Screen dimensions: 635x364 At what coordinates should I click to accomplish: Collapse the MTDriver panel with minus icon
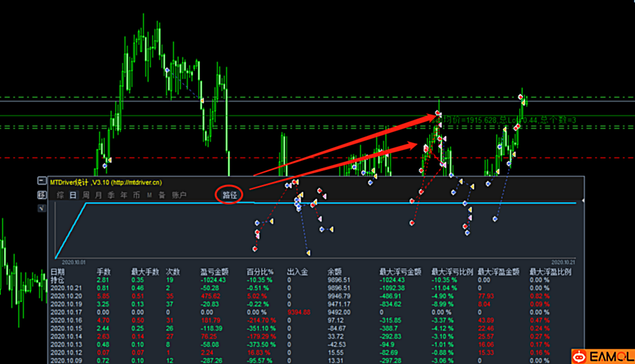tap(42, 181)
